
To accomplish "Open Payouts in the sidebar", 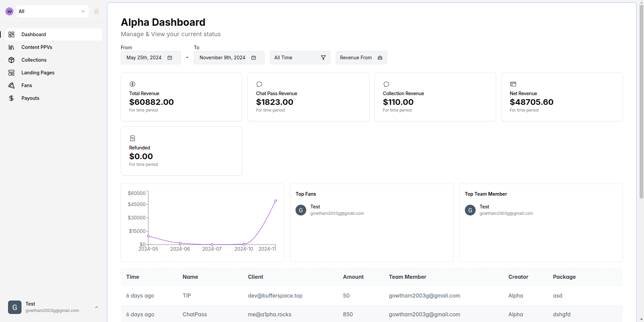I will pos(54,98).
